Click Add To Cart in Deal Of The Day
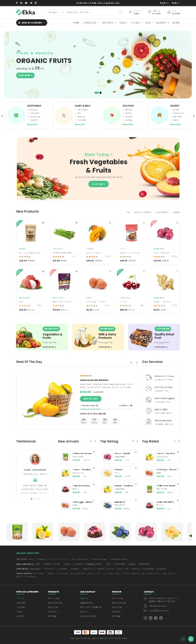Image resolution: width=196 pixels, height=644 pixels. [x=90, y=399]
